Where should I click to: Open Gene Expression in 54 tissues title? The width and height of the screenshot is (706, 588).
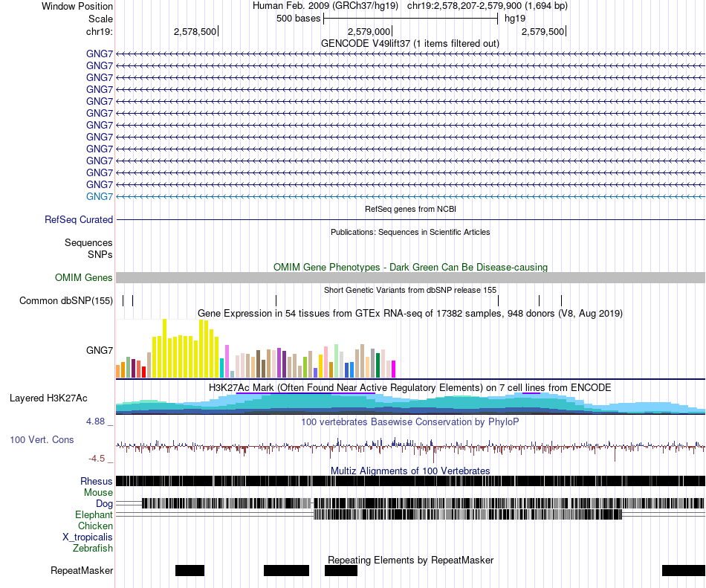410,313
